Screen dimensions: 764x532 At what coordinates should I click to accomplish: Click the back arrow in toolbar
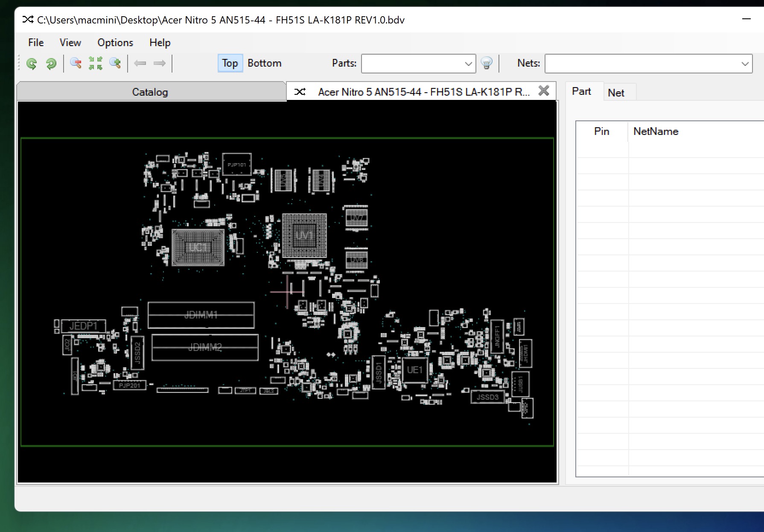click(x=140, y=64)
